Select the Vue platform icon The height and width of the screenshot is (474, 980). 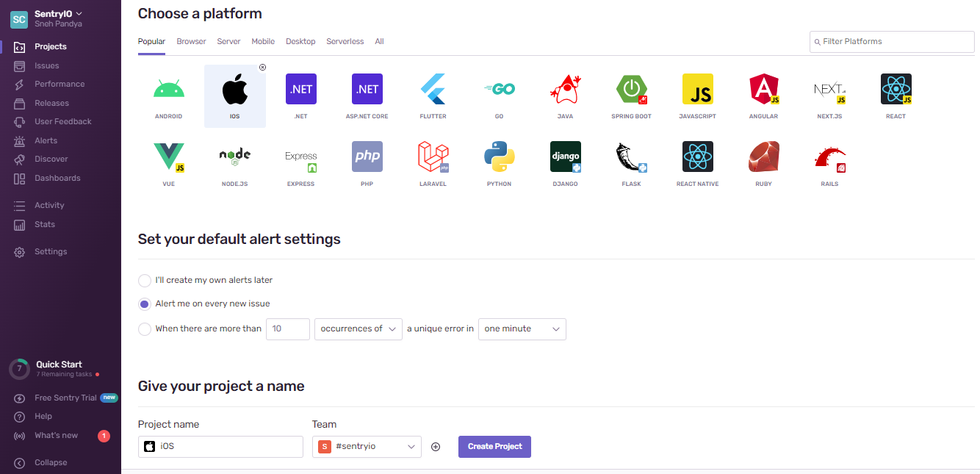(x=168, y=157)
